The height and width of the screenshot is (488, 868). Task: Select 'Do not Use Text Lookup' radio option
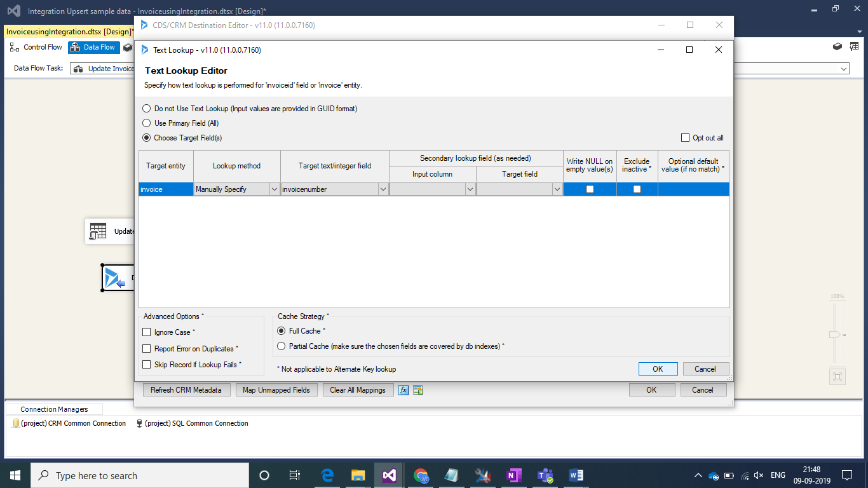[x=147, y=109]
